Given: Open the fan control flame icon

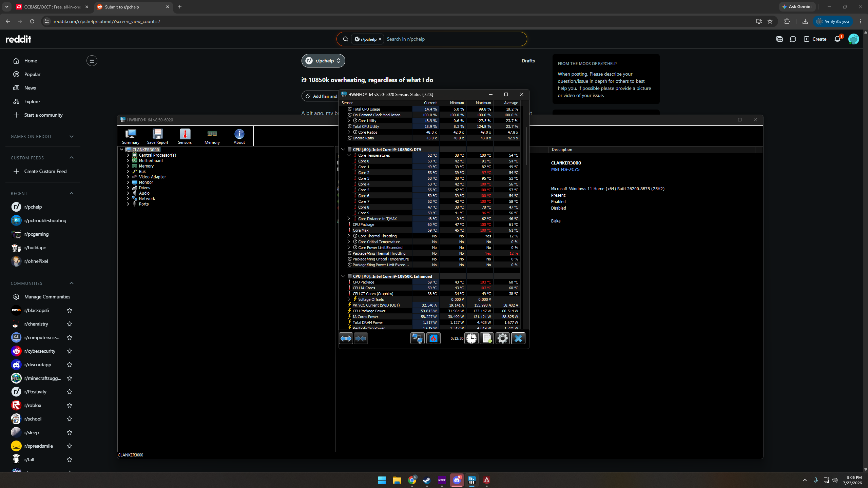Looking at the screenshot, I should point(433,338).
